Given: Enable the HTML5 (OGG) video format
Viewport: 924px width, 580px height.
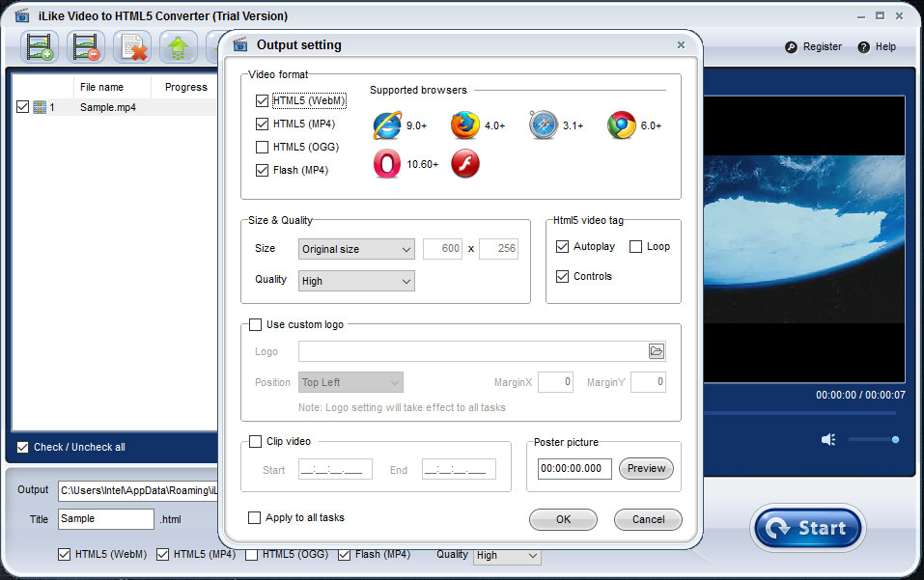Looking at the screenshot, I should pos(262,148).
